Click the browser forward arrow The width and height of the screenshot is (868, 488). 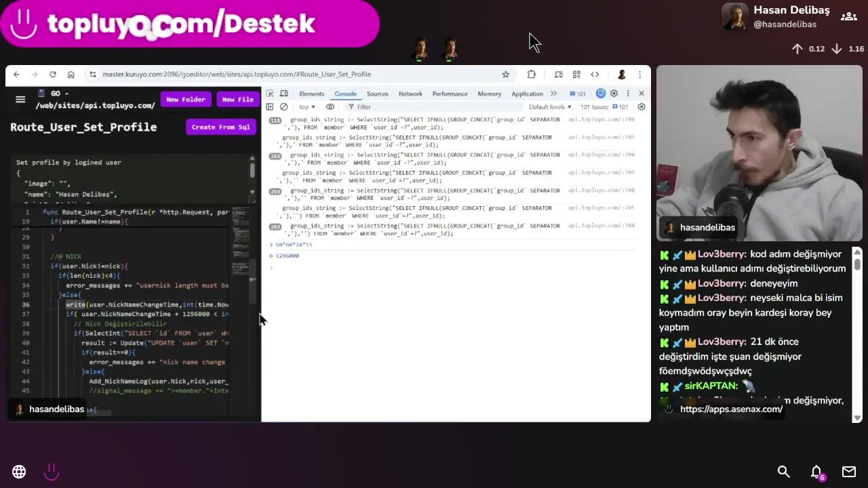coord(35,75)
